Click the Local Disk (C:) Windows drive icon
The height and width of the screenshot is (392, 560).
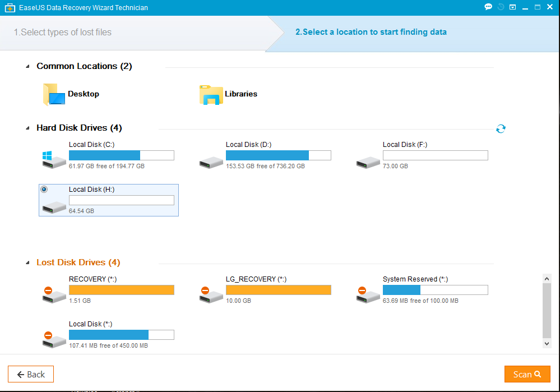click(54, 160)
